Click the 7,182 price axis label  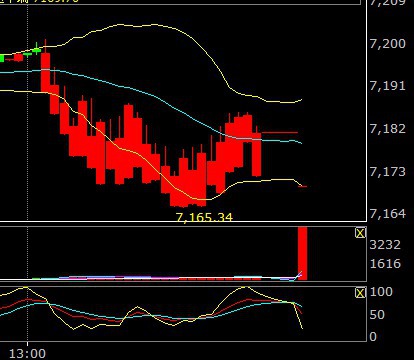coord(388,129)
